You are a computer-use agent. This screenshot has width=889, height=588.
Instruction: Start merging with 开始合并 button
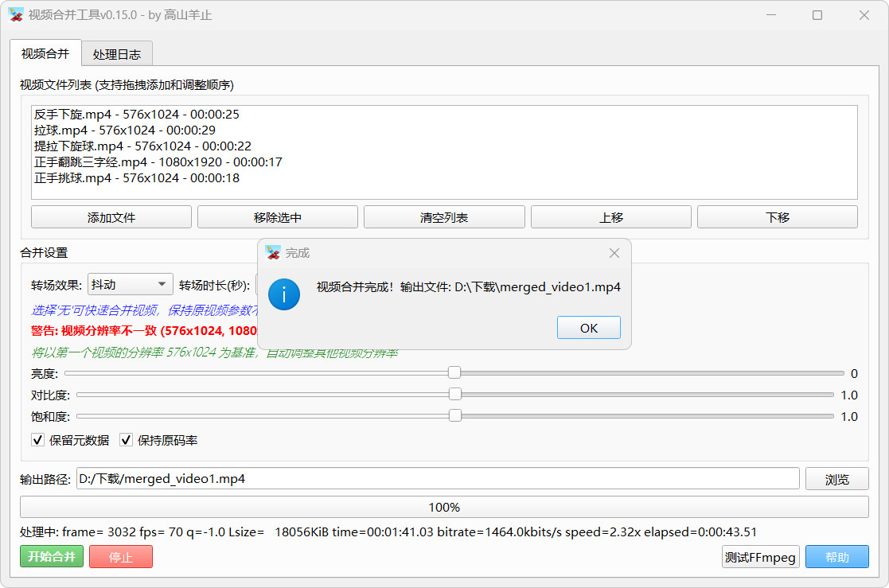(x=52, y=556)
